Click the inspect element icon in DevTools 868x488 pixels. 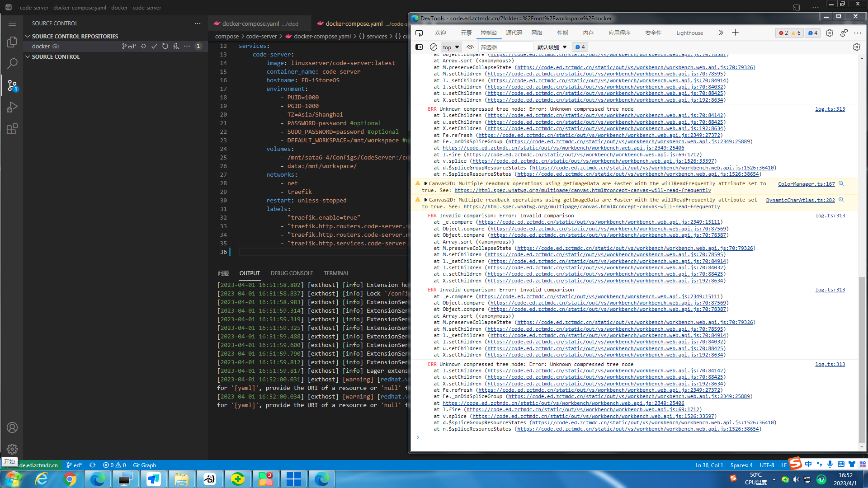point(419,33)
